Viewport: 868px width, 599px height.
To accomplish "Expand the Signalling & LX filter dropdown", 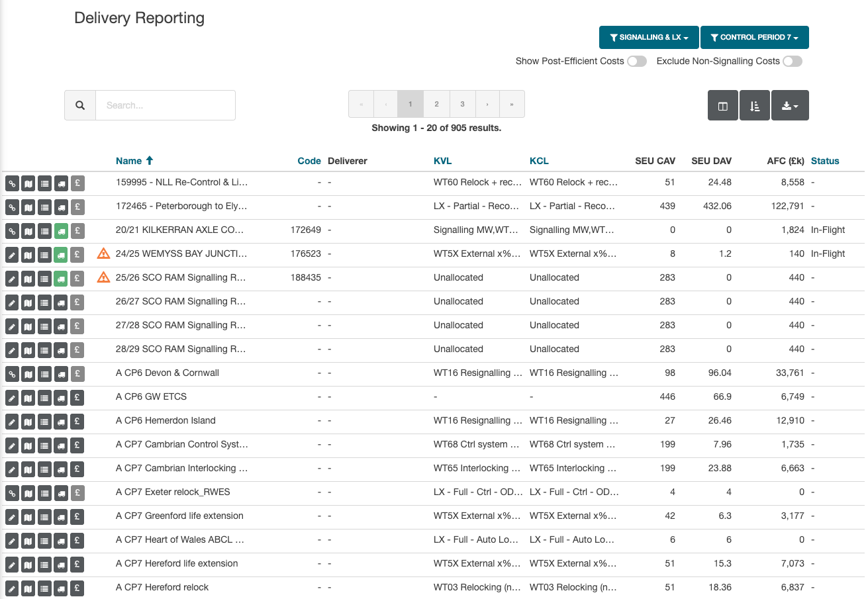I will [x=648, y=38].
